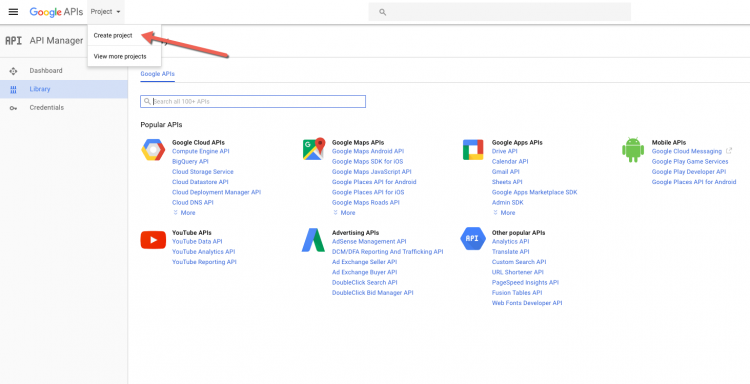Open YouTube Reporting API link
This screenshot has width=750, height=384.
coord(204,262)
